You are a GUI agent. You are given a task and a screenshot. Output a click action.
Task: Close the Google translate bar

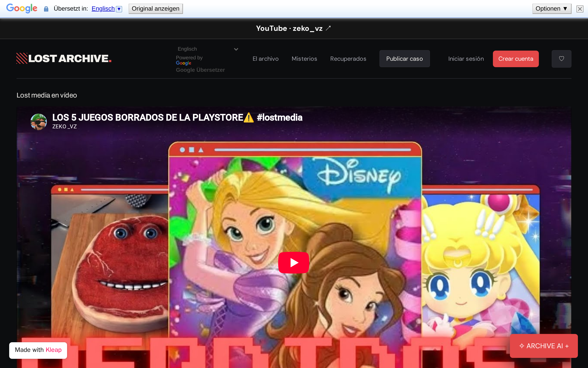click(x=580, y=9)
